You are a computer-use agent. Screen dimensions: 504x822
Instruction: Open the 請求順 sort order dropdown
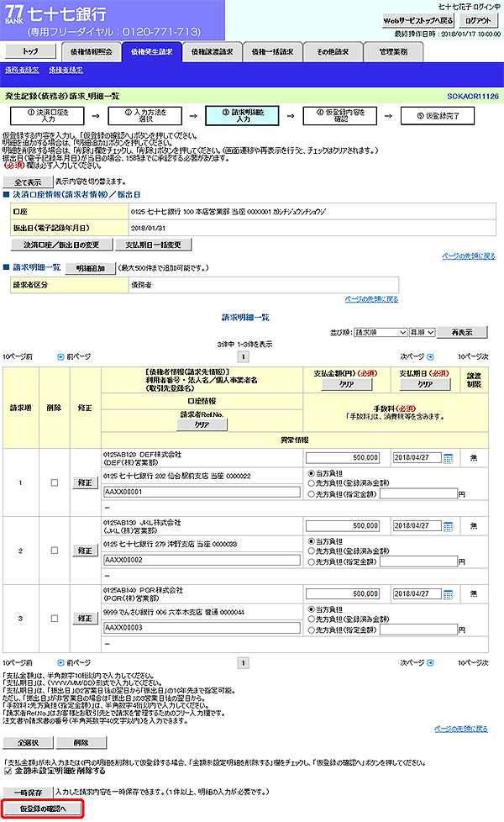[381, 332]
